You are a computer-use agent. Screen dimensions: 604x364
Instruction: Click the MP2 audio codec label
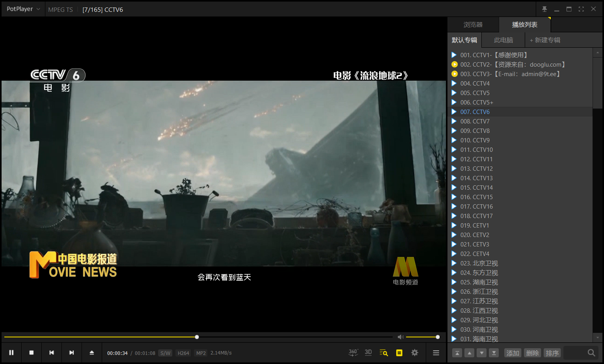201,353
